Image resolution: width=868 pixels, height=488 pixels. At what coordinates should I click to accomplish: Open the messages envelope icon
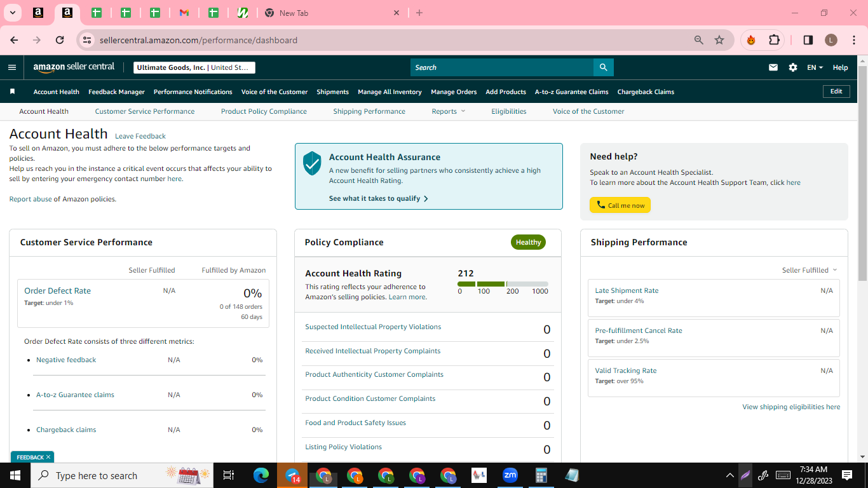773,67
